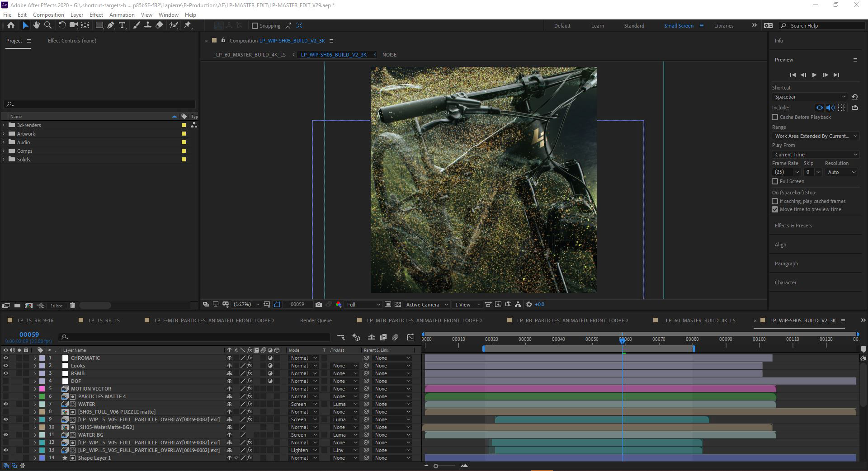Image resolution: width=868 pixels, height=471 pixels.
Task: Select the Type text tool
Action: click(122, 25)
